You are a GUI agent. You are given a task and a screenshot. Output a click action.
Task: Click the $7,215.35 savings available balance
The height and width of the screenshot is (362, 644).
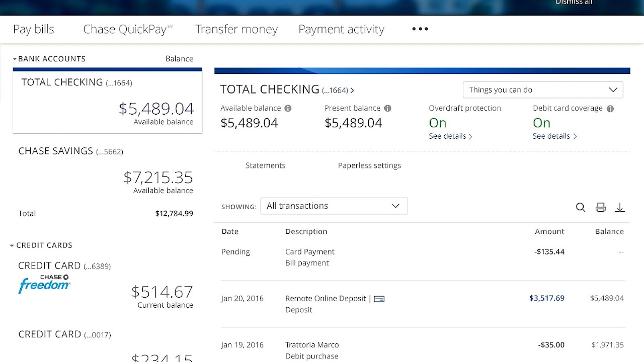tap(158, 177)
